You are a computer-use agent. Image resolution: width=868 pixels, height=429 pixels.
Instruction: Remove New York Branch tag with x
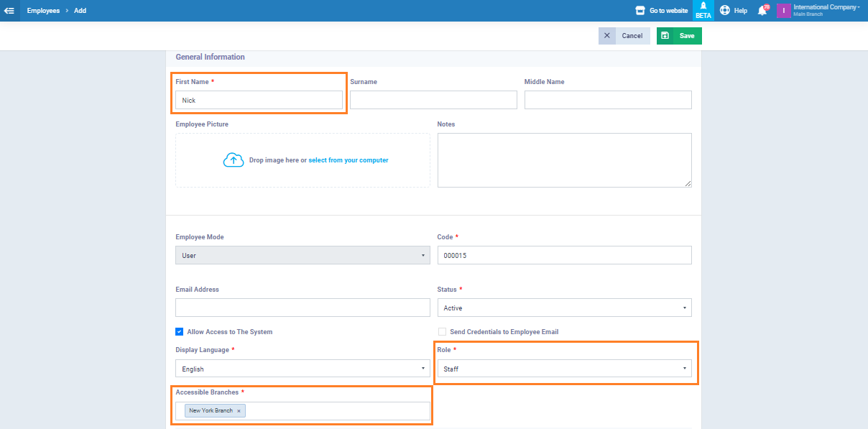(x=239, y=411)
